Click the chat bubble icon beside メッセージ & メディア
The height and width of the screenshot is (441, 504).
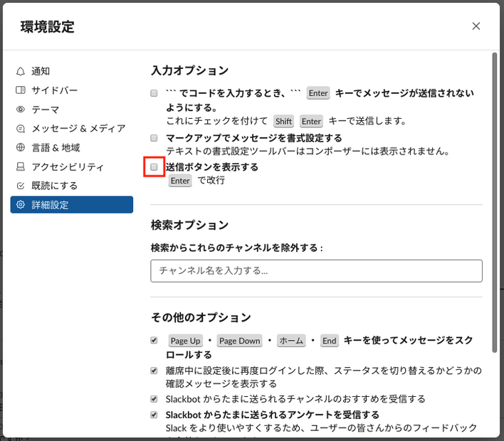21,129
